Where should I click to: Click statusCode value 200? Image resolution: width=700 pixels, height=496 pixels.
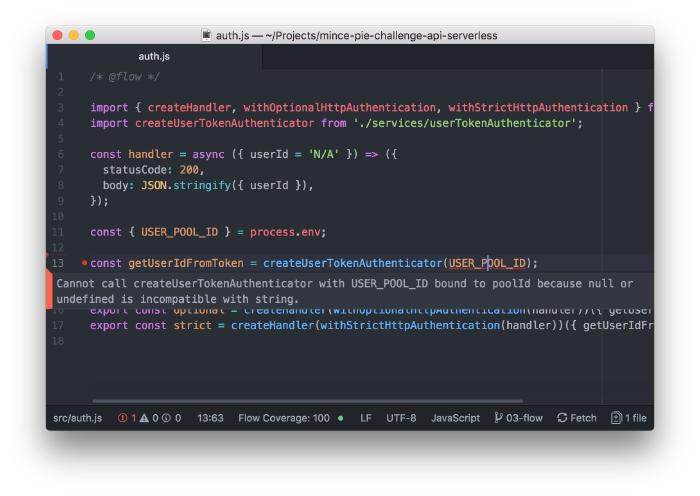pyautogui.click(x=189, y=170)
